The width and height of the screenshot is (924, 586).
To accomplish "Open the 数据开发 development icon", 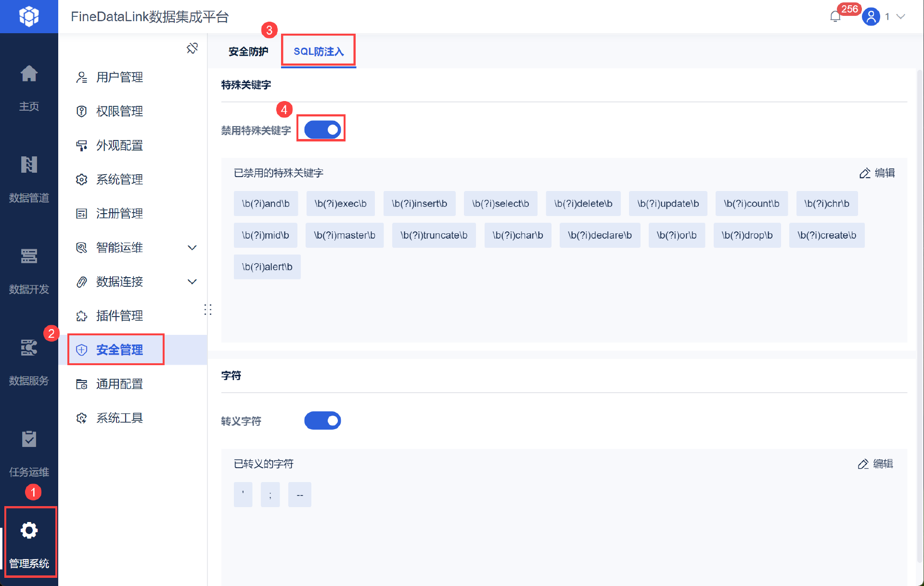I will (29, 256).
